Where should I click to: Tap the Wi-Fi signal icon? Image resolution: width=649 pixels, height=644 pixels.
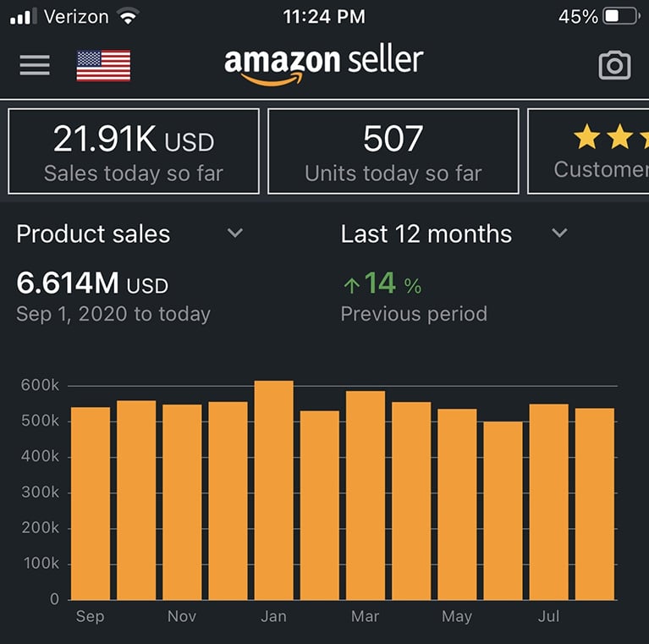pyautogui.click(x=129, y=16)
